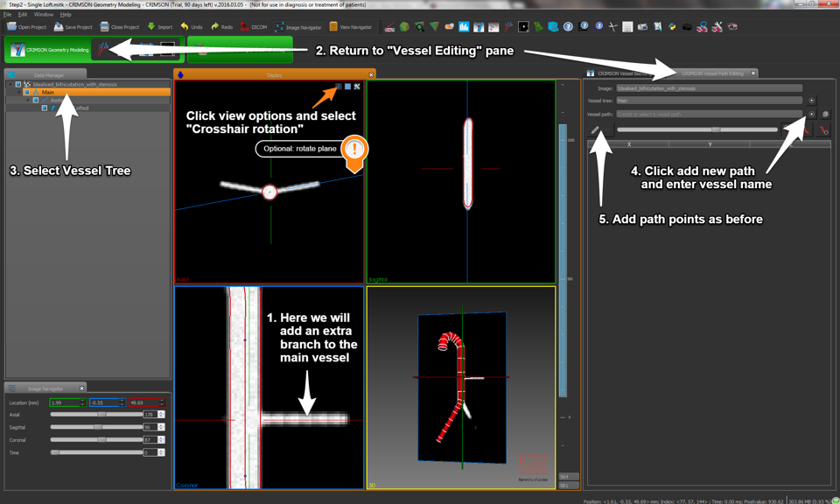840x504 pixels.
Task: Collapse the Idealised_bifurcation_with_stenosis tree node
Action: (10, 85)
